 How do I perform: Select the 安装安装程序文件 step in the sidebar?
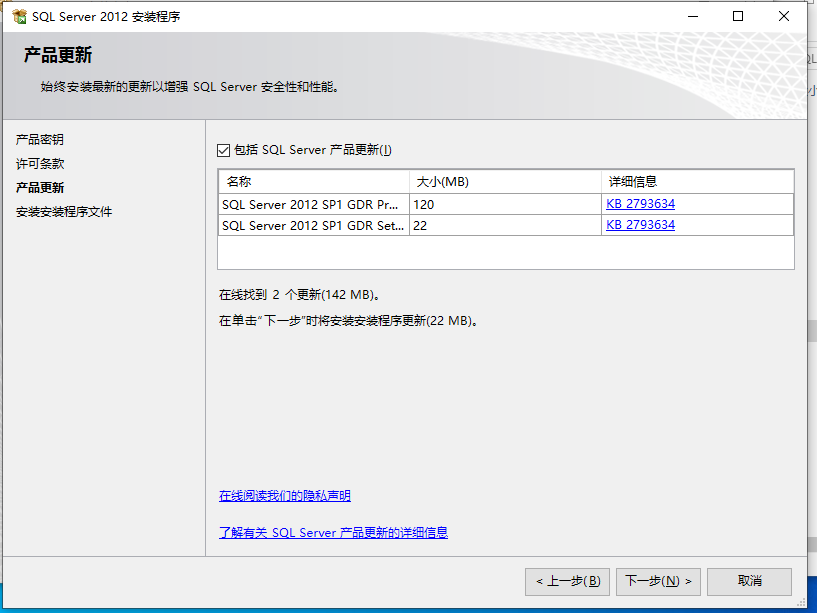[64, 212]
